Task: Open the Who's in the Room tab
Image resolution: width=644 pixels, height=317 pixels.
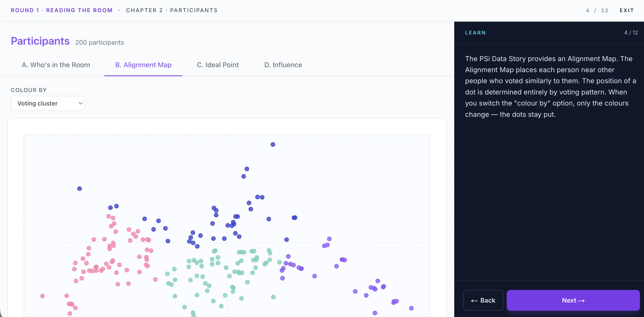Action: (x=56, y=65)
